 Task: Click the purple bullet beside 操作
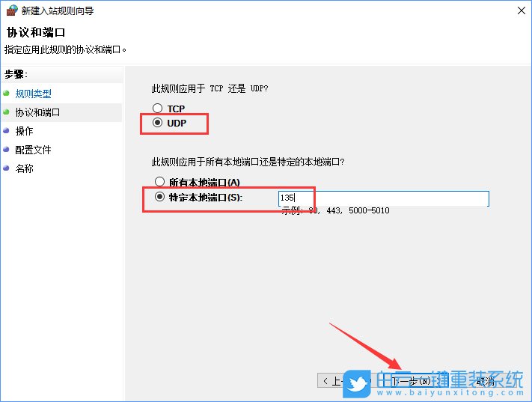pos(6,130)
